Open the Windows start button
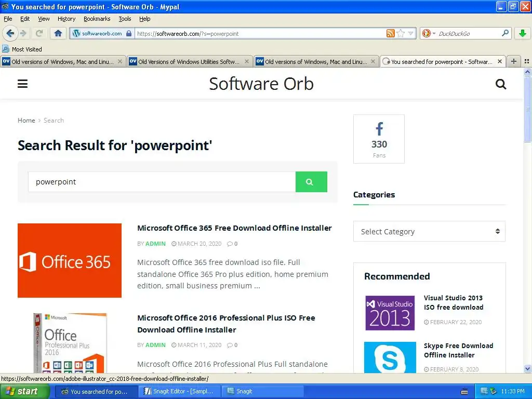532x399 pixels. click(25, 391)
